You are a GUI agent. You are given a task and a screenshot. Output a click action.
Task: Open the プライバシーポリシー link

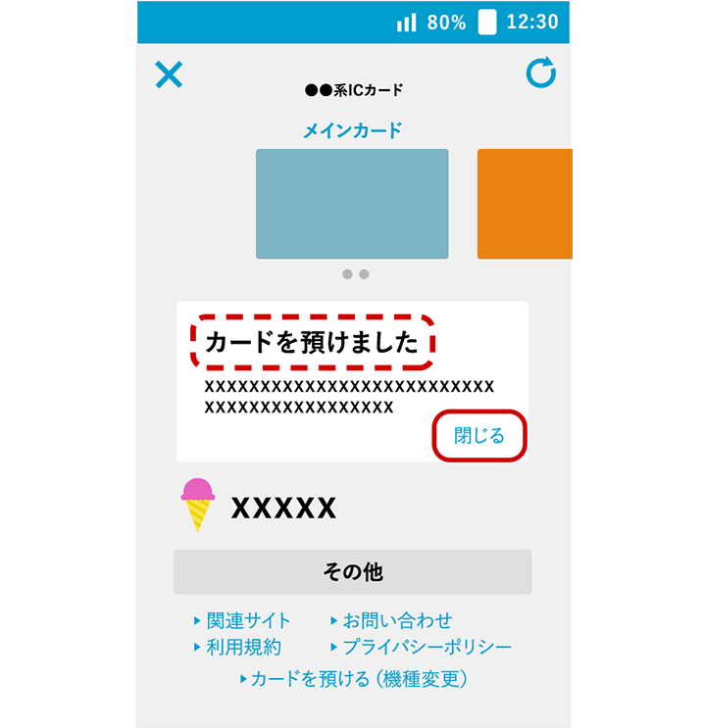pyautogui.click(x=421, y=648)
